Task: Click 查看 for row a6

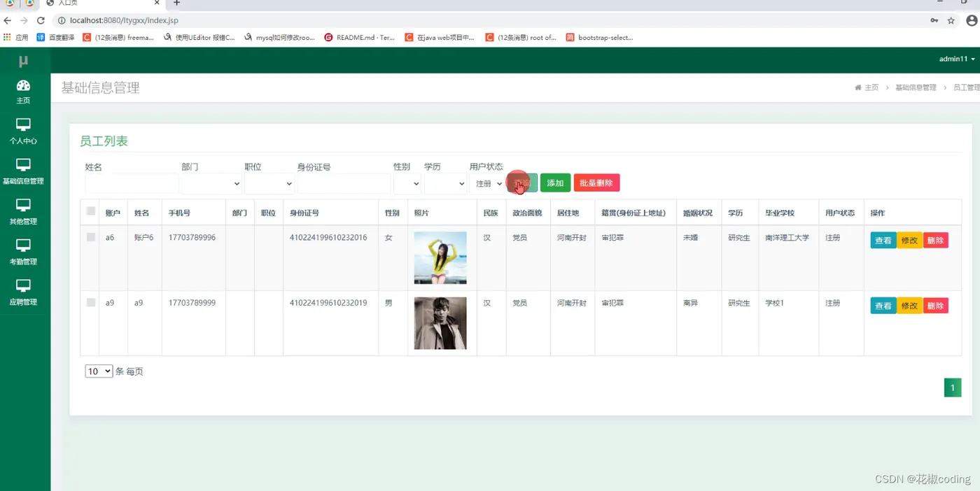Action: pos(883,241)
